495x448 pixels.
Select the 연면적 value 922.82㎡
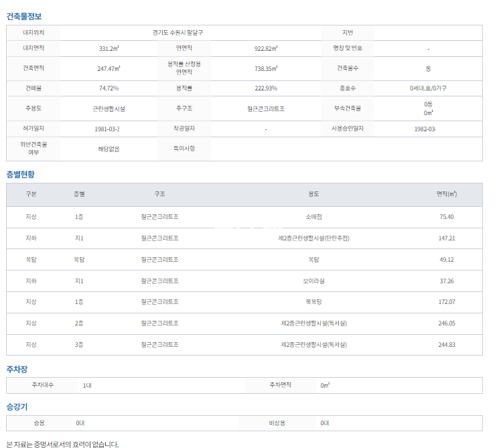tap(266, 49)
